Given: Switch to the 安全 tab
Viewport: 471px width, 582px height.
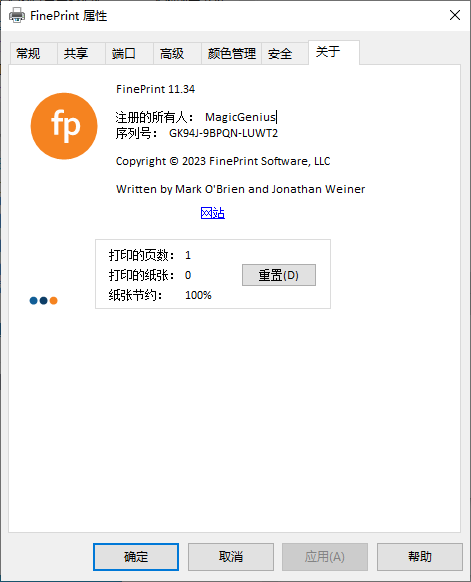Looking at the screenshot, I should pyautogui.click(x=285, y=53).
